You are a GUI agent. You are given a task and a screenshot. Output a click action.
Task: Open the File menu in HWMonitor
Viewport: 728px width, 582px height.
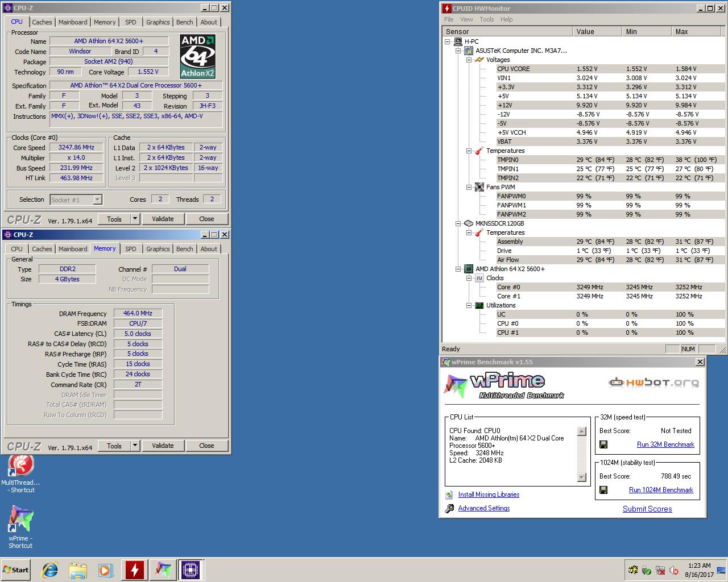coord(449,19)
